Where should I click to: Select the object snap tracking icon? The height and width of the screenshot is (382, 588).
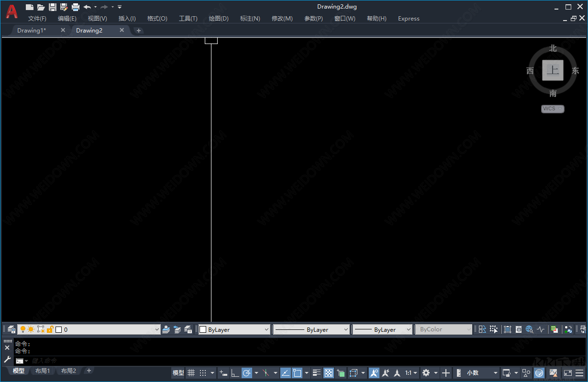tap(286, 373)
